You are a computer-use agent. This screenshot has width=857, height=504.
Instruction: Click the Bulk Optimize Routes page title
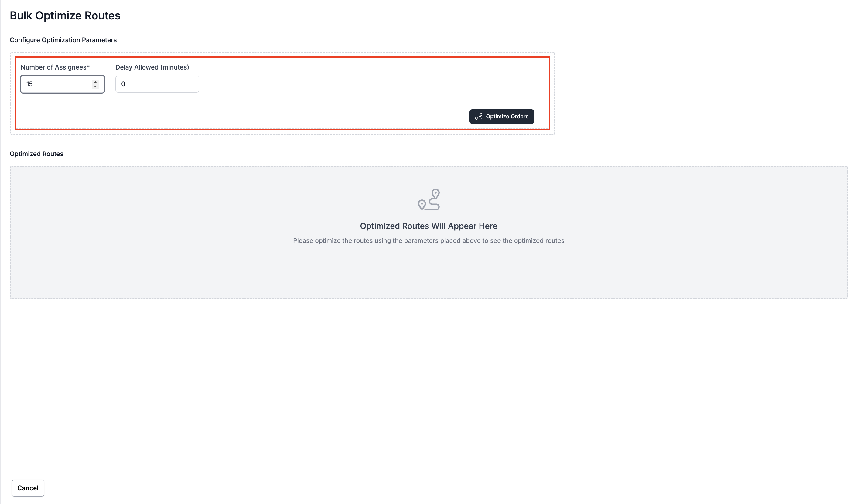coord(65,16)
